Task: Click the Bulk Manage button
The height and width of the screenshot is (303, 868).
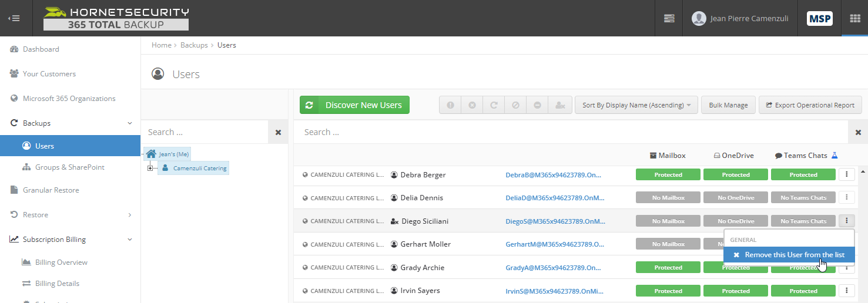Action: click(728, 105)
